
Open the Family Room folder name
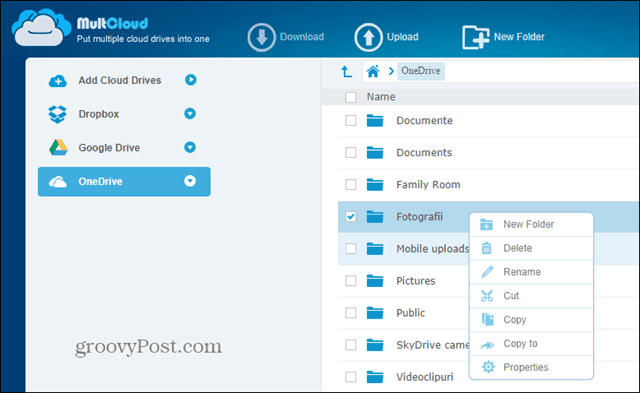coord(428,185)
